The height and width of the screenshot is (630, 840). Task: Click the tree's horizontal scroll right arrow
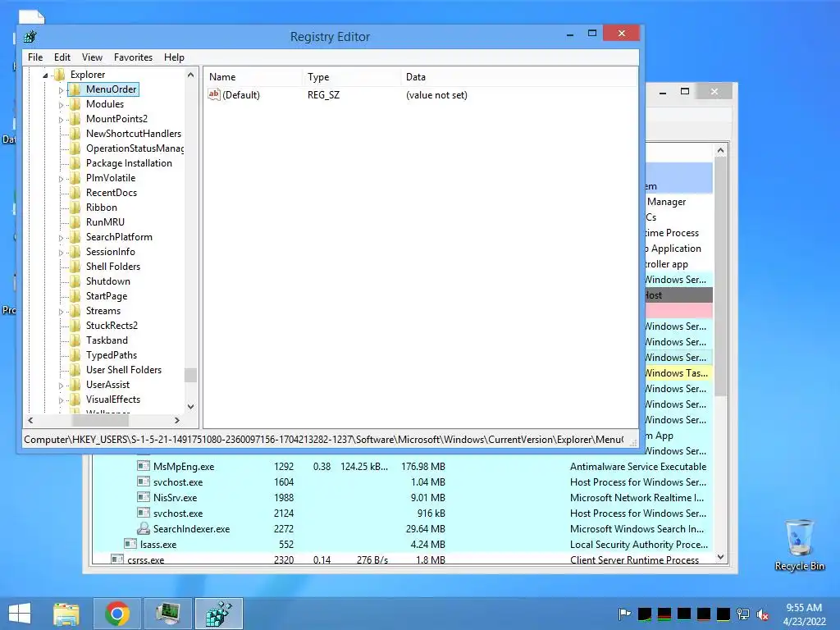coord(177,421)
